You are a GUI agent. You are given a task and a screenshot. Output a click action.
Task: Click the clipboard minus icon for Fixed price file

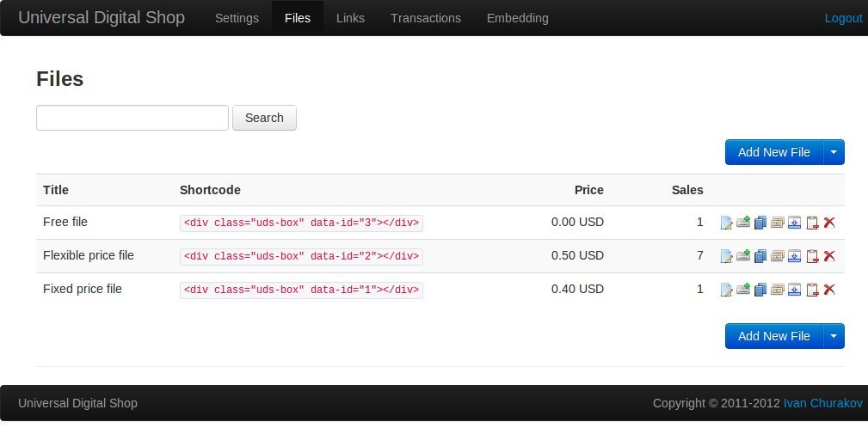[x=812, y=290]
